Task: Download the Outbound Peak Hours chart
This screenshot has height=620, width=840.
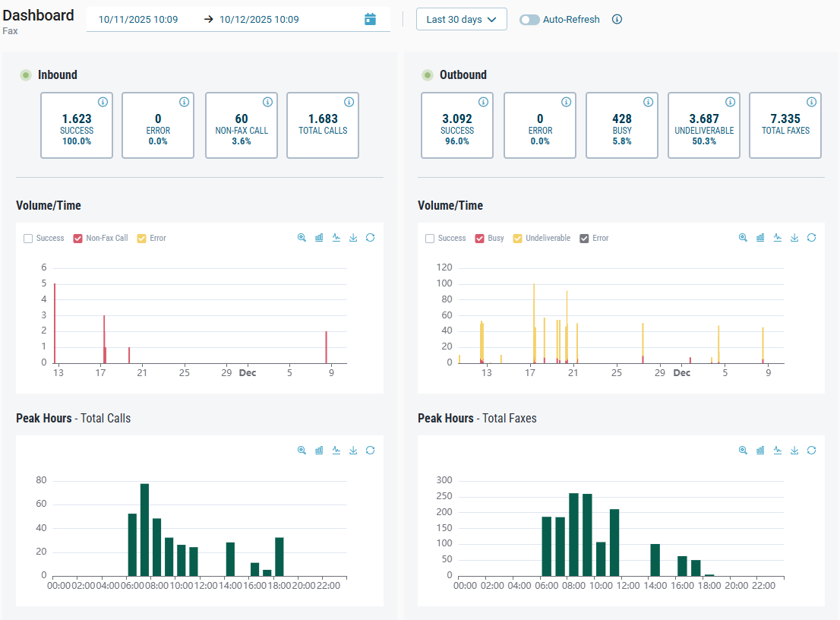Action: [x=794, y=450]
